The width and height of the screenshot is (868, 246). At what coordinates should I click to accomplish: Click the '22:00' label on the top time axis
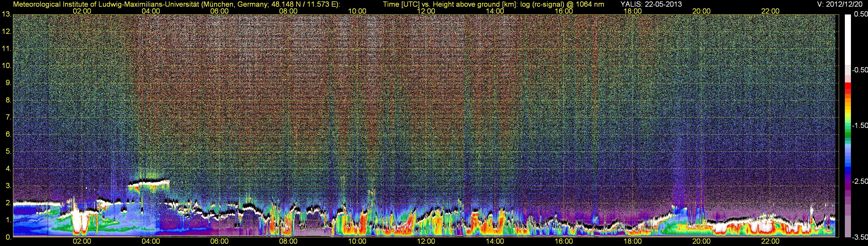(770, 11)
